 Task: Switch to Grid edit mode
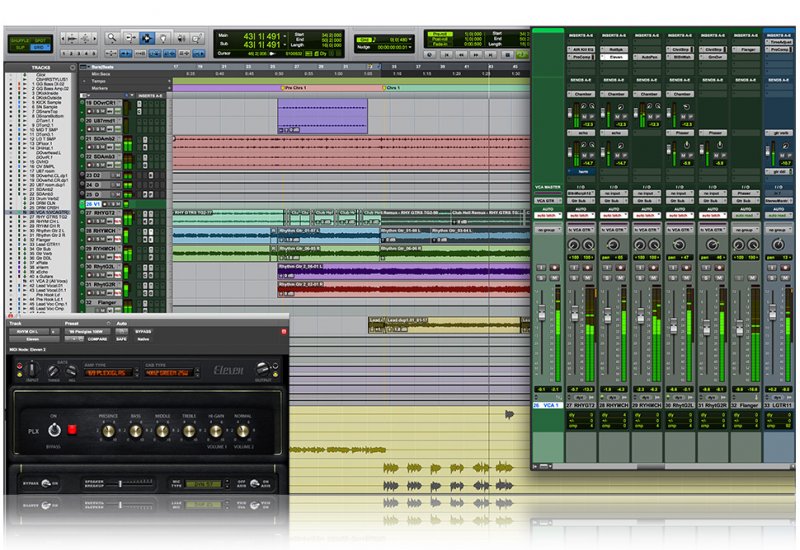click(37, 47)
